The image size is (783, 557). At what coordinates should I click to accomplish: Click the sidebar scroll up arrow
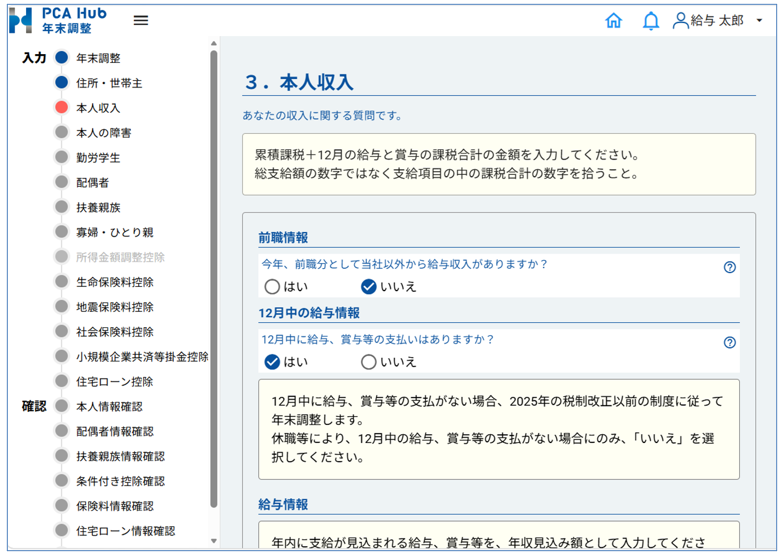coord(214,43)
